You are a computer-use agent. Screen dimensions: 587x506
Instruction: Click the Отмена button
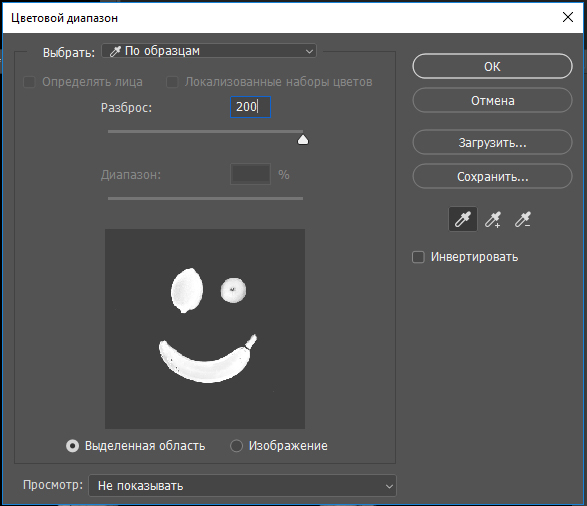coord(492,100)
